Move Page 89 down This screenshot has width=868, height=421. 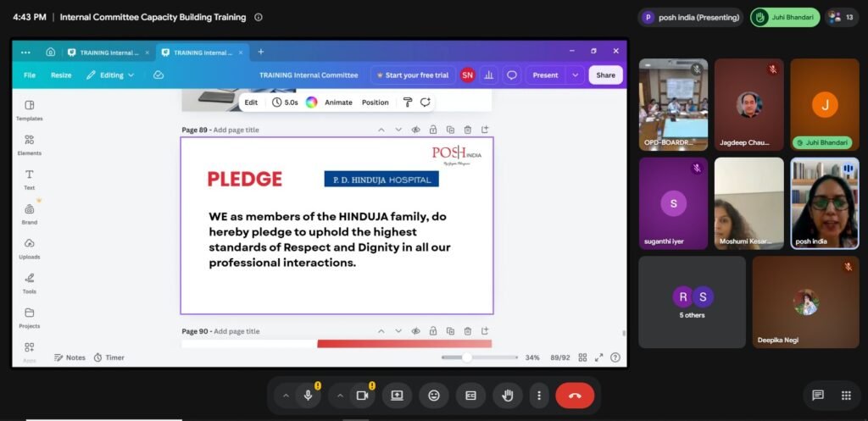(398, 130)
